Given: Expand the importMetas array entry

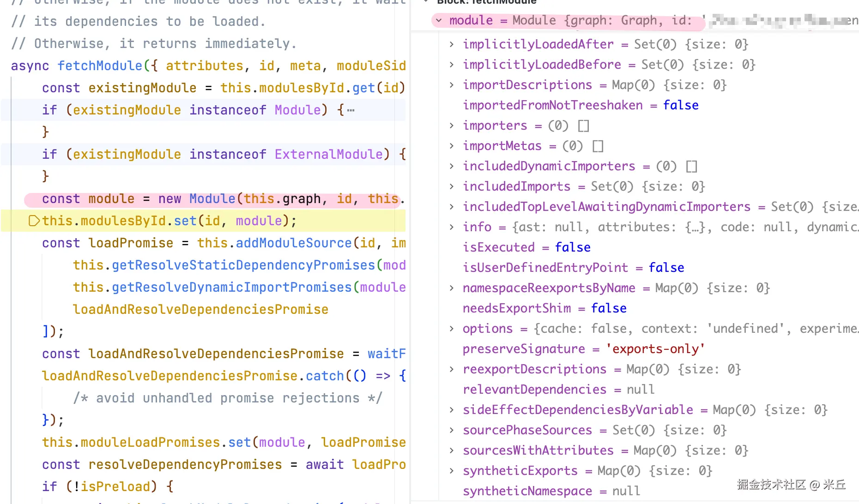Looking at the screenshot, I should pos(452,146).
